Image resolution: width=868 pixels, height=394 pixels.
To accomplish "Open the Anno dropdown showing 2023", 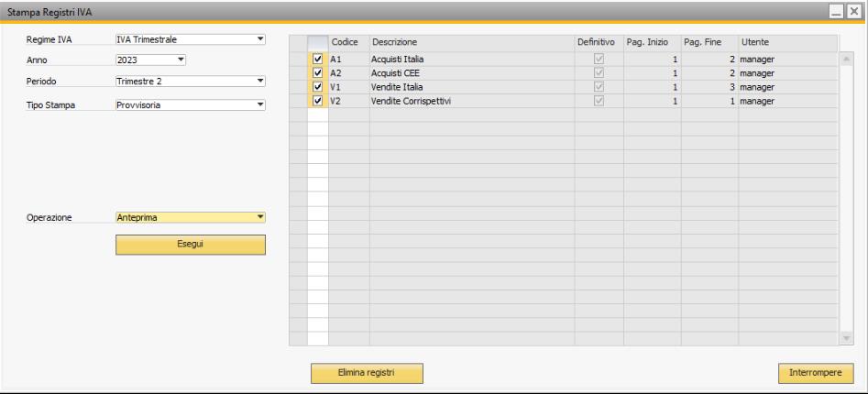I will coord(150,60).
